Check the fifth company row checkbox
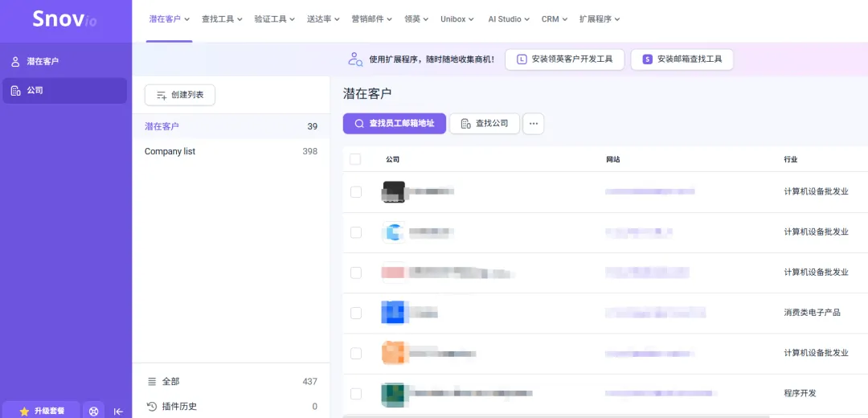868x418 pixels. (x=356, y=353)
